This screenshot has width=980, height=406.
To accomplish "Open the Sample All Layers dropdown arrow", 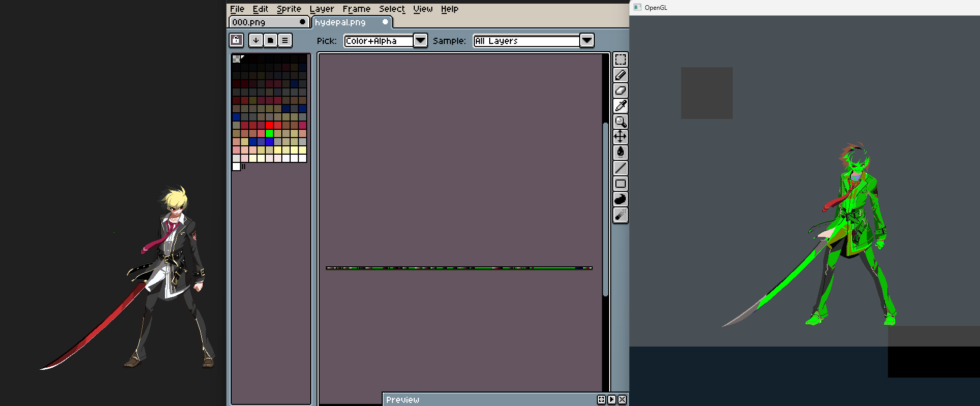I will pos(587,40).
